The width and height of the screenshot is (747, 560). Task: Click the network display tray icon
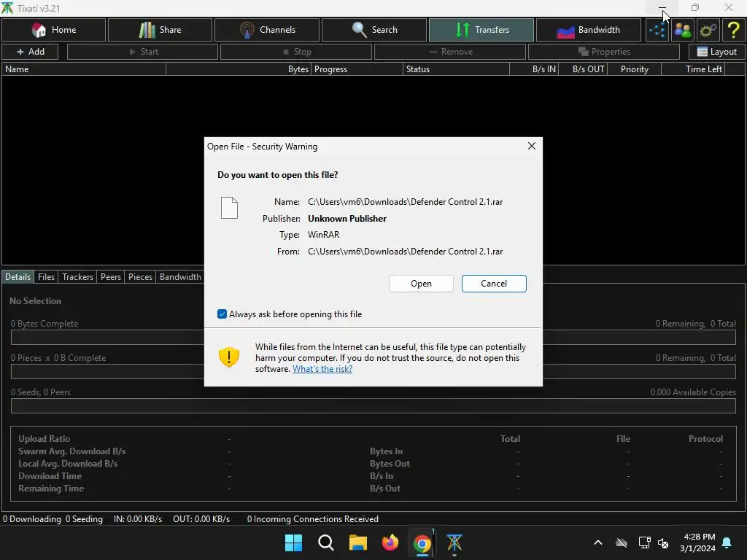coord(644,542)
